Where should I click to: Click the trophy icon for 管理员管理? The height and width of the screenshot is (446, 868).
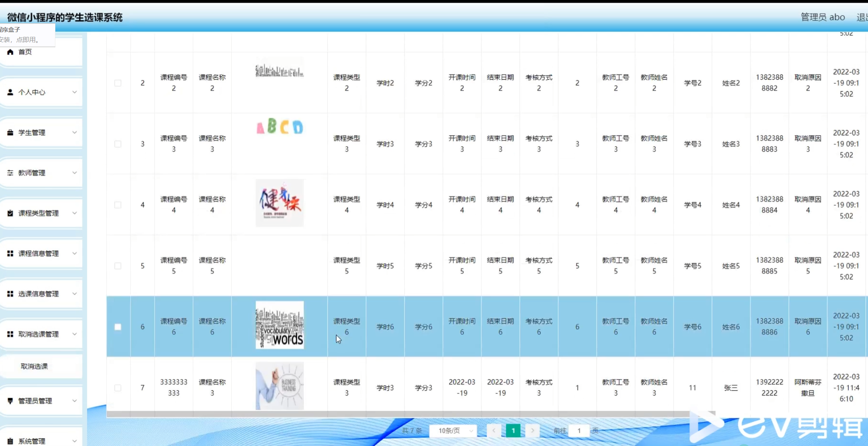[10, 401]
